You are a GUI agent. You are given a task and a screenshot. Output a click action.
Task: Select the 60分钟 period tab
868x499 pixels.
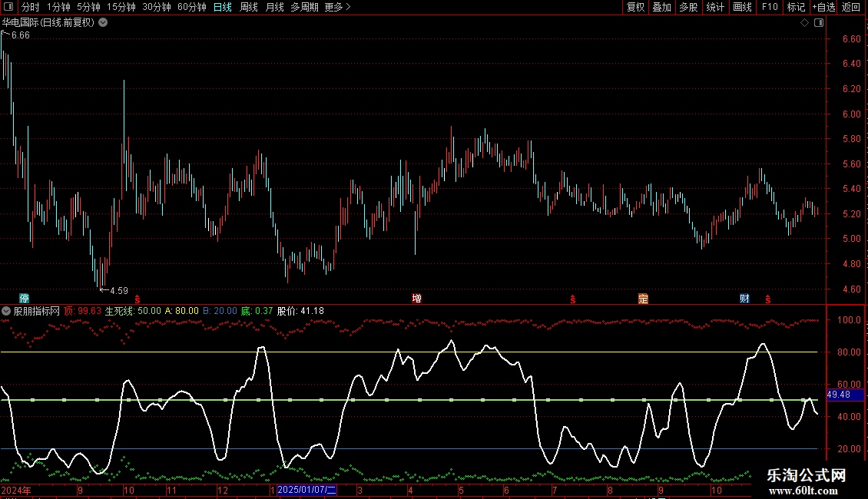191,7
